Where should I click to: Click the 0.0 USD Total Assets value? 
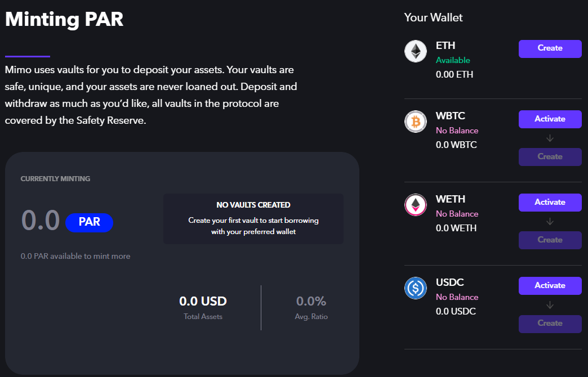click(203, 301)
